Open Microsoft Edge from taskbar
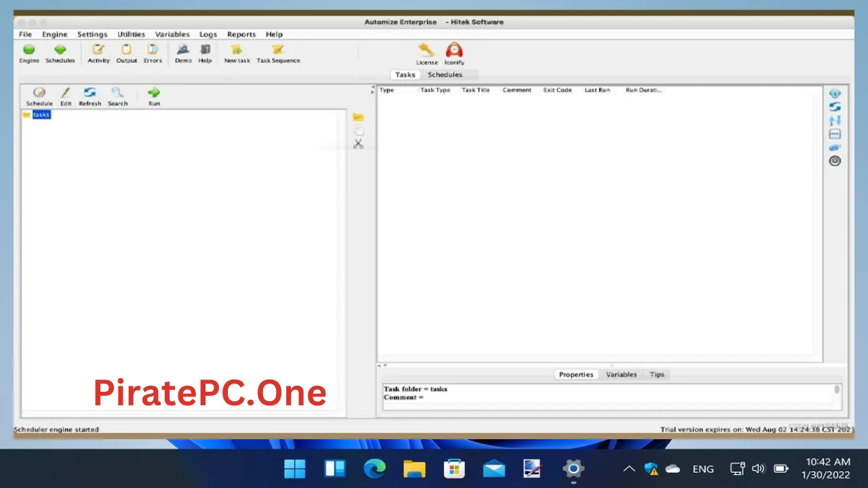Viewport: 868px width, 488px height. tap(374, 468)
